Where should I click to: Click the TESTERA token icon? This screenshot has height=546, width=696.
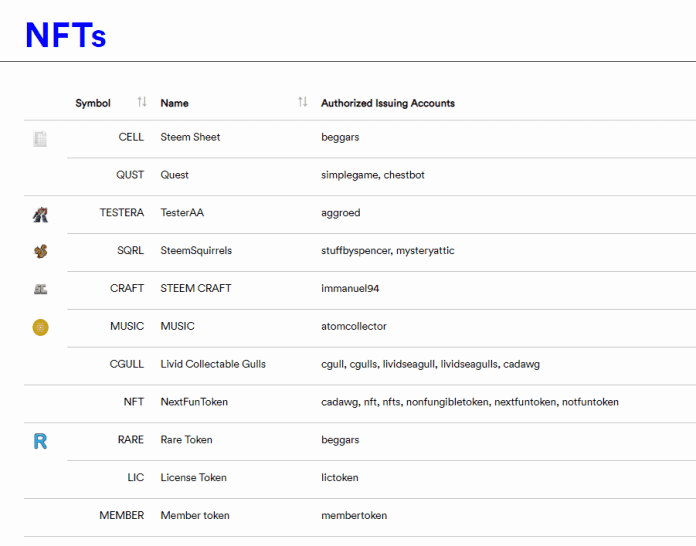tap(40, 214)
